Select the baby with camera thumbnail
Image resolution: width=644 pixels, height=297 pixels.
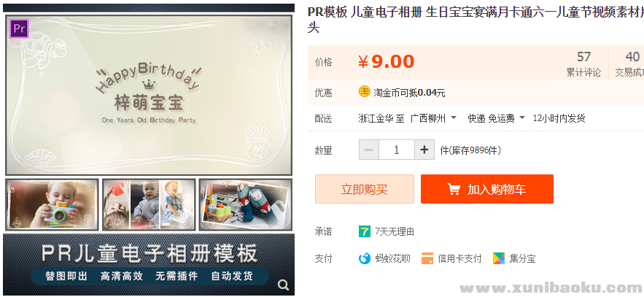click(x=52, y=204)
